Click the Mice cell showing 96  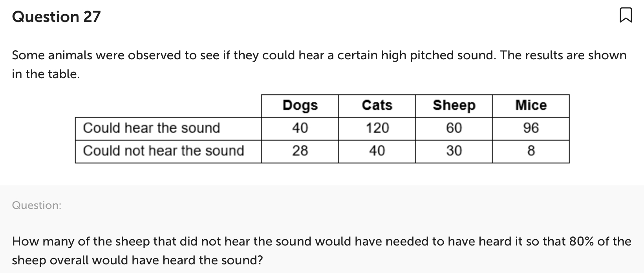[x=531, y=128]
